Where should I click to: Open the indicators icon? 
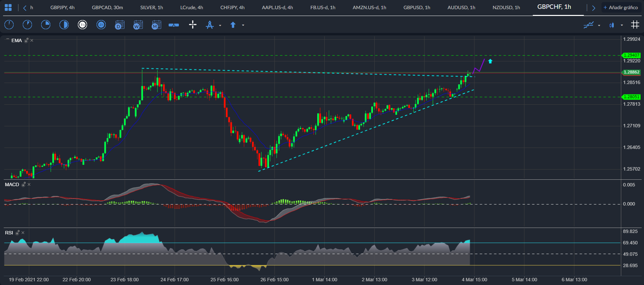click(x=589, y=25)
